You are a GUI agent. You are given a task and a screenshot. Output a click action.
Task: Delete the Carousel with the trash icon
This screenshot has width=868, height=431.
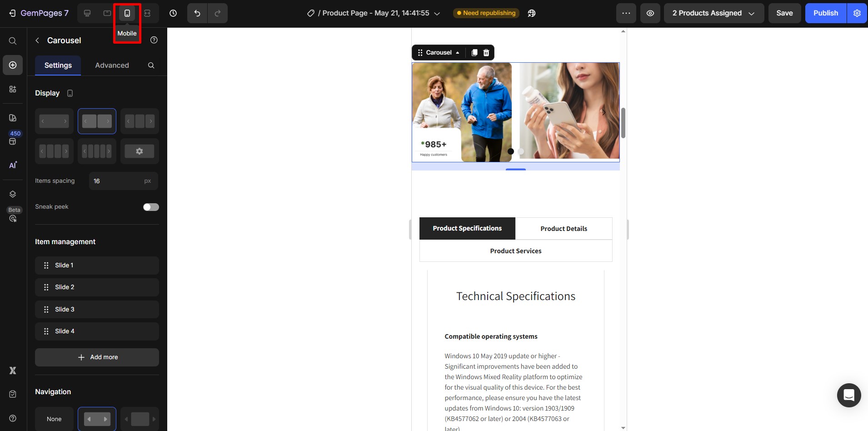[x=486, y=53]
